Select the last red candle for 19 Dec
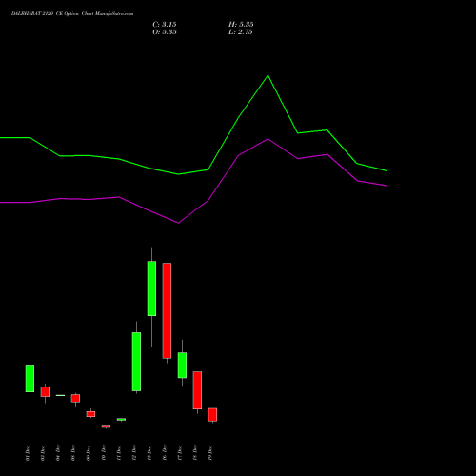The image size is (476, 476). coord(212,414)
